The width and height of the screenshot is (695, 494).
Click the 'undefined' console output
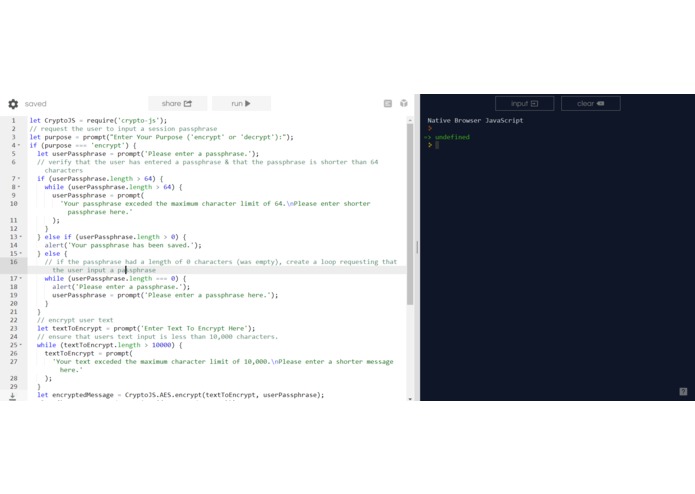(x=452, y=137)
